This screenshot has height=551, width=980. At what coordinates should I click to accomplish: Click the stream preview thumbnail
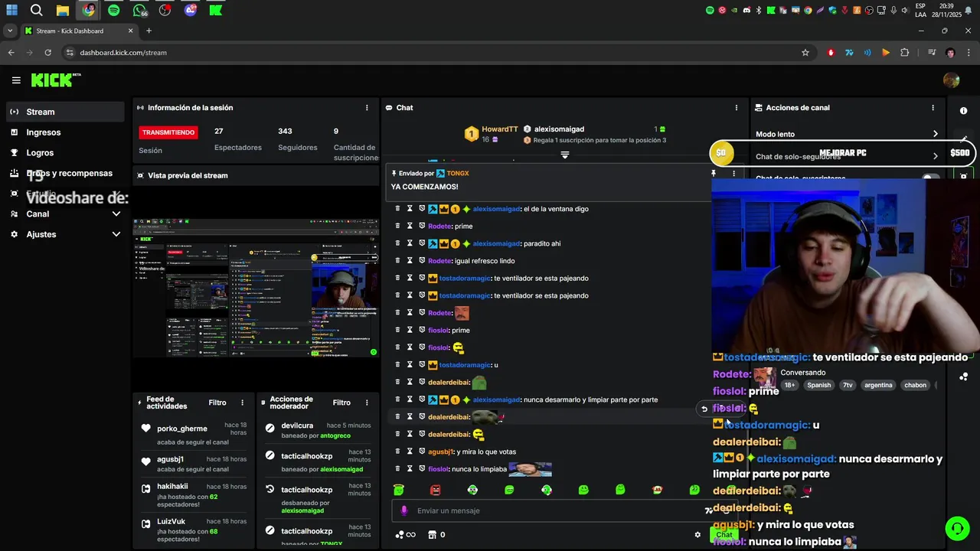256,288
